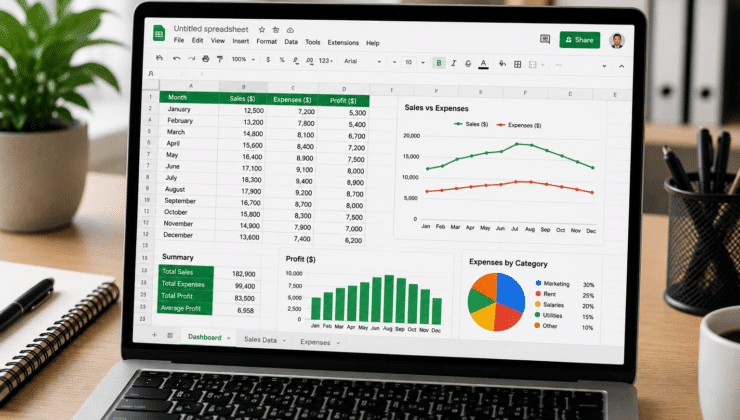The height and width of the screenshot is (420, 740).
Task: Check the cloud save status icon
Action: tap(290, 30)
